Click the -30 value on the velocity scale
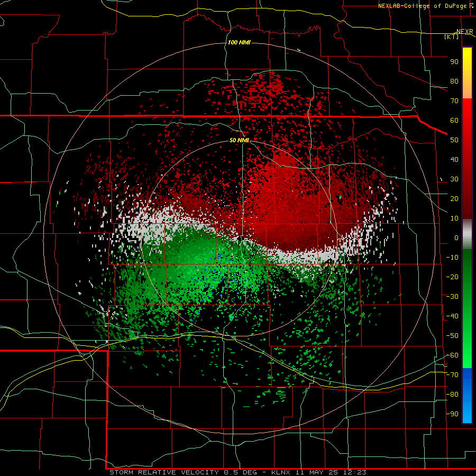The width and height of the screenshot is (476, 476). pos(452,297)
